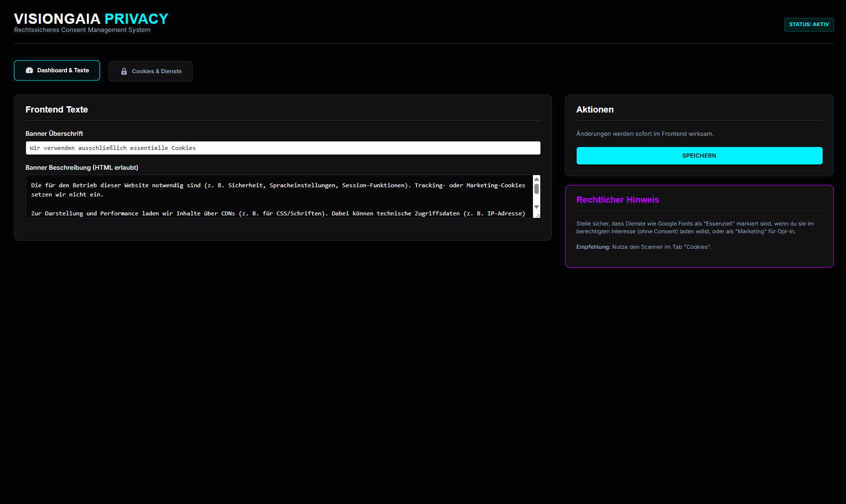Click the textarea scrollbar up arrow

536,179
